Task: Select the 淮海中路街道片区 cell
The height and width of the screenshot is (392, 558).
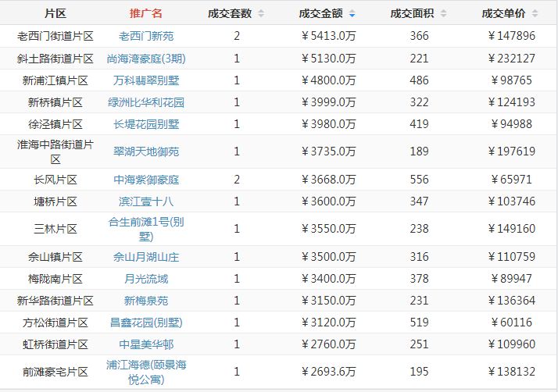Action: tap(55, 151)
